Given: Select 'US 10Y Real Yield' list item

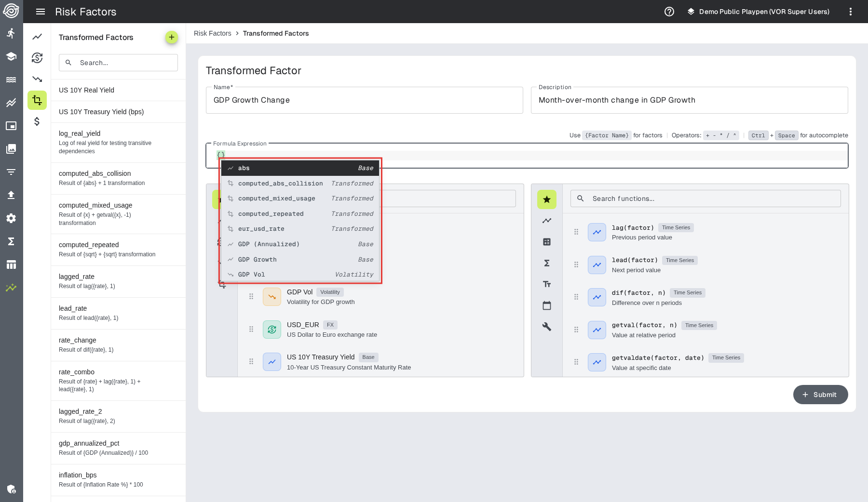Looking at the screenshot, I should tap(118, 90).
